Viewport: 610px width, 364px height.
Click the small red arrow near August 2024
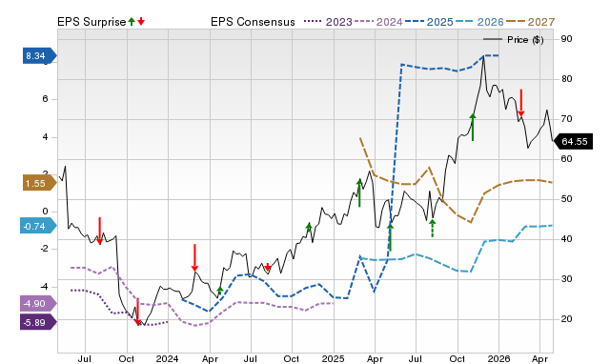(x=268, y=267)
